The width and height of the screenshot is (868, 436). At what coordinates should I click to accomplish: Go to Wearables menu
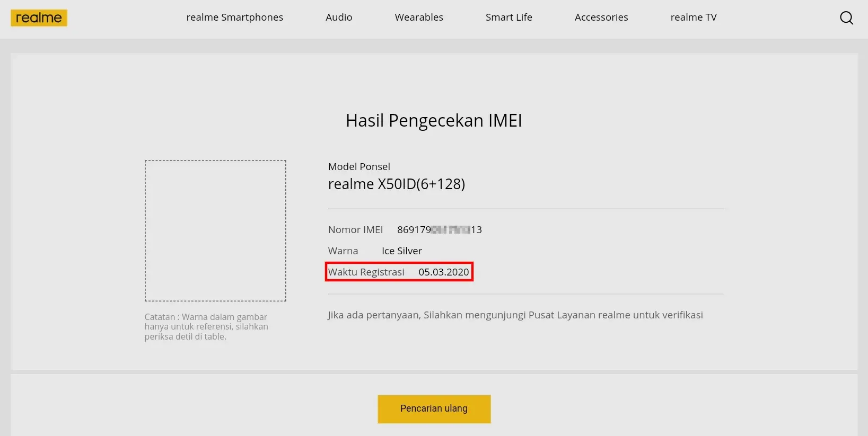419,17
